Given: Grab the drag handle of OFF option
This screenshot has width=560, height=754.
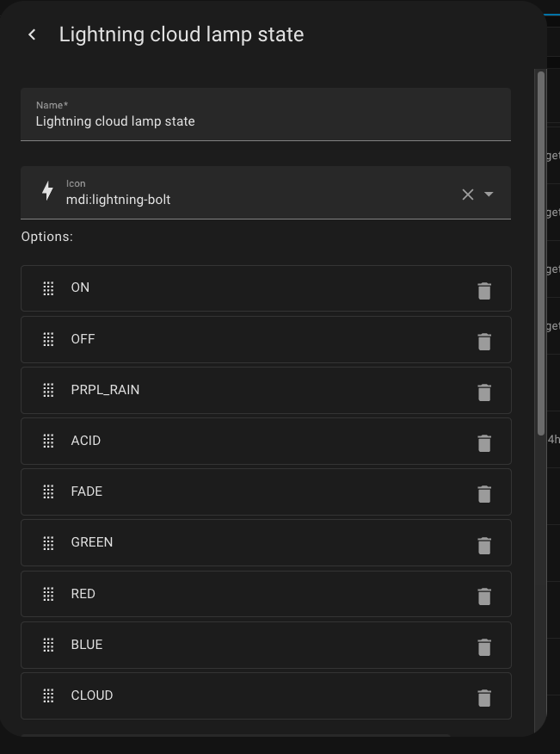Looking at the screenshot, I should (48, 339).
